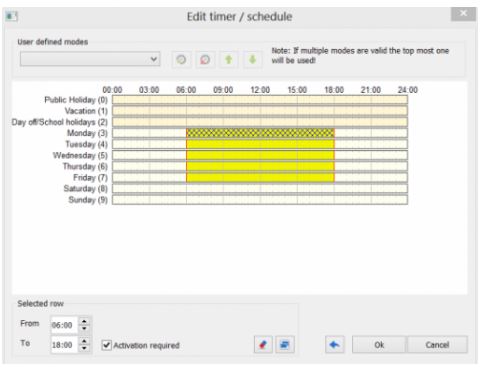Click the Ok button
This screenshot has width=481, height=370.
click(379, 345)
